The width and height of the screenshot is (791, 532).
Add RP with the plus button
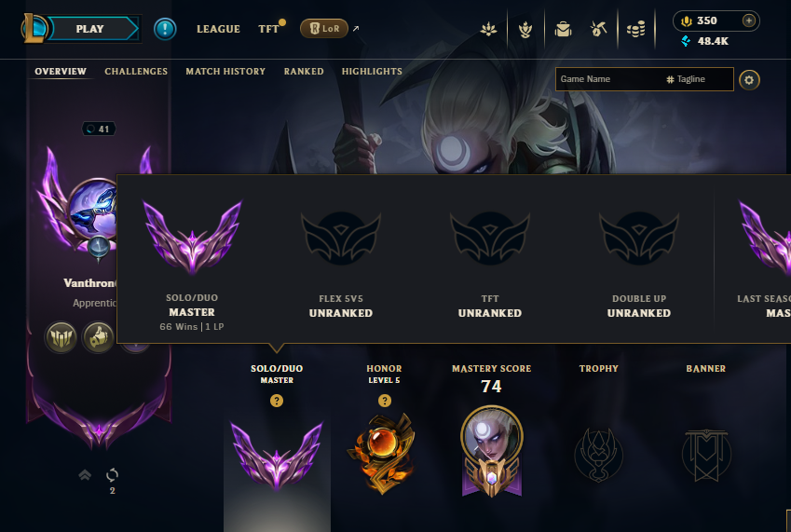pyautogui.click(x=749, y=20)
